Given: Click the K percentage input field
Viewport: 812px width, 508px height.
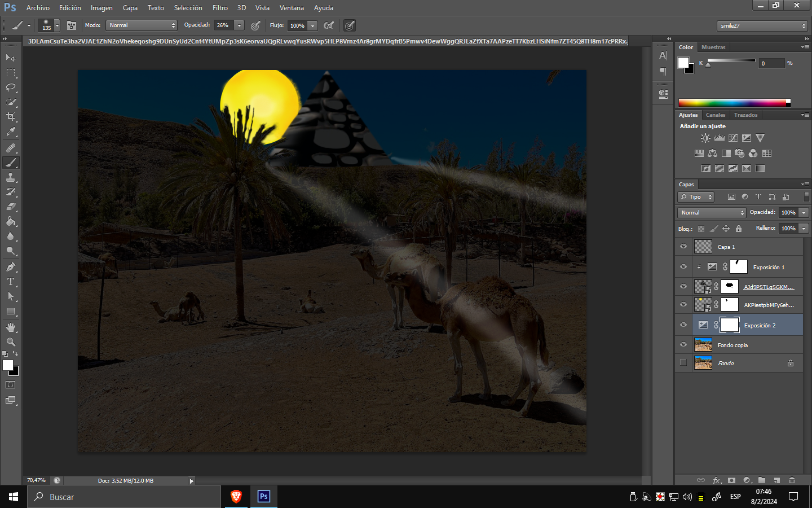Looking at the screenshot, I should [771, 63].
